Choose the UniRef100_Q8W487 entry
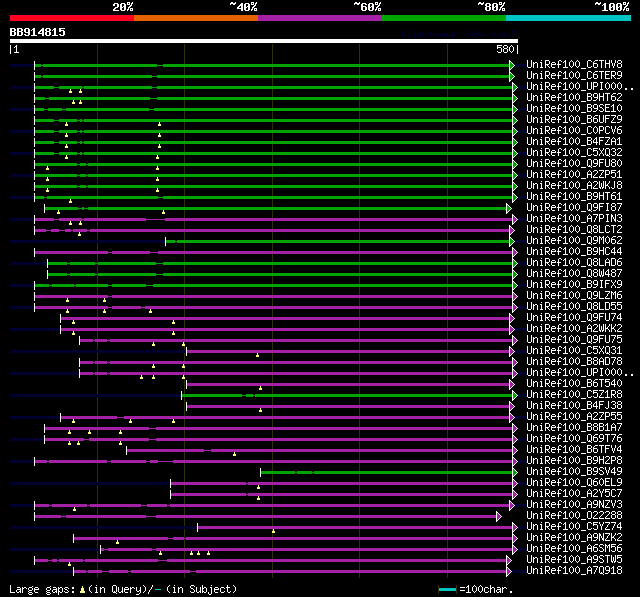 [x=574, y=274]
